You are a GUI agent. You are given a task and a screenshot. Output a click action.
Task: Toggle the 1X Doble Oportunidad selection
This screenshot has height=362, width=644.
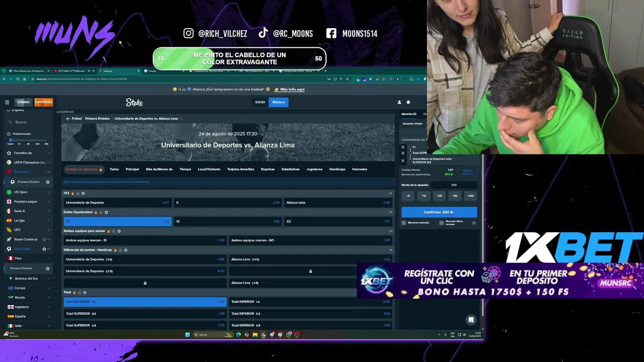[x=117, y=221]
